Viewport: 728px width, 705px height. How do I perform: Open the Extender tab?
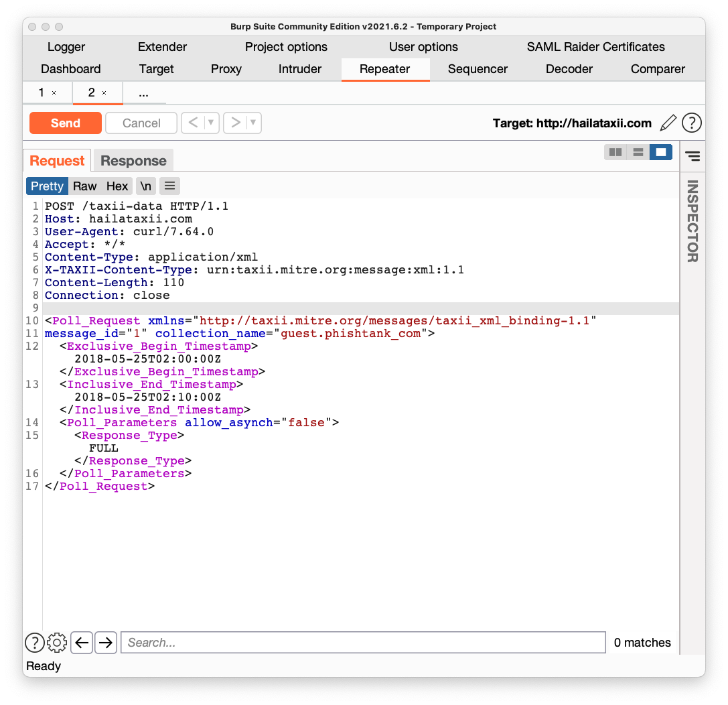click(x=162, y=47)
